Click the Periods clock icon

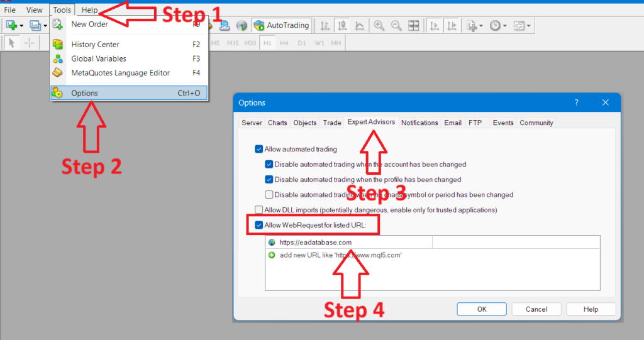pos(496,26)
